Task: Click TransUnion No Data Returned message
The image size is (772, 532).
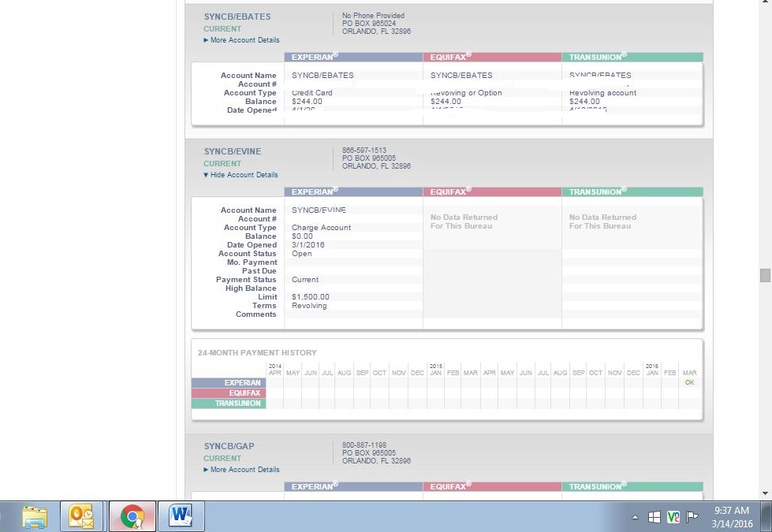Action: coord(602,221)
